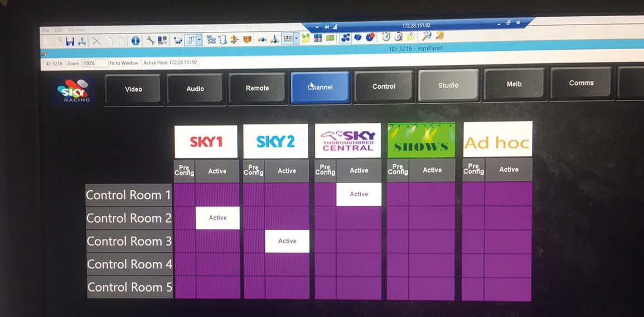Click the paint palette toolbar icon
This screenshot has height=317, width=644.
pos(439,36)
